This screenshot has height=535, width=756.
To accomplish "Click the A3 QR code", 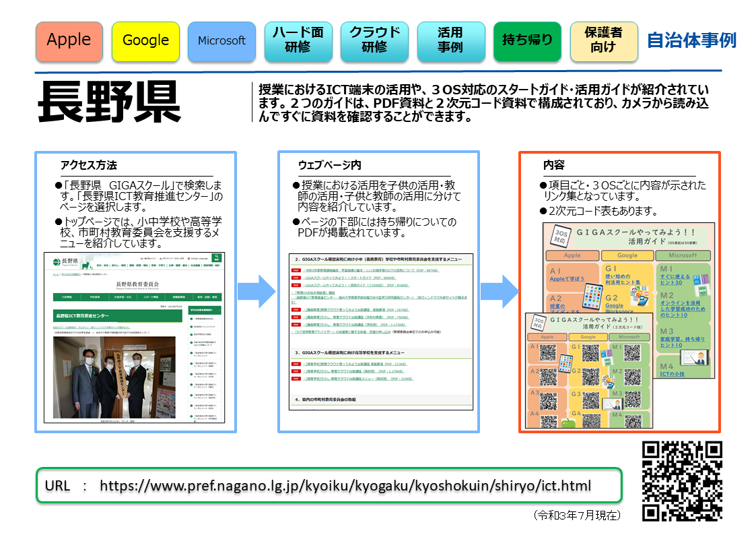I will [548, 401].
